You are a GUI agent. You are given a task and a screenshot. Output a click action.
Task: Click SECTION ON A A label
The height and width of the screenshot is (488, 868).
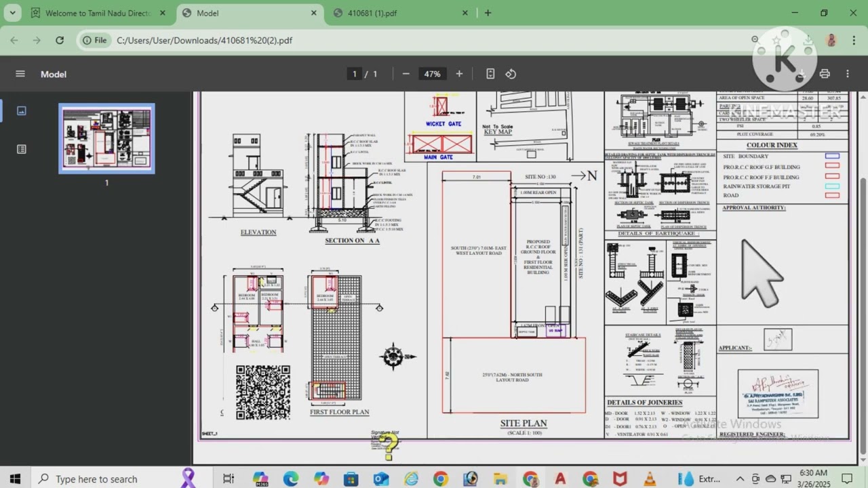[x=353, y=240]
